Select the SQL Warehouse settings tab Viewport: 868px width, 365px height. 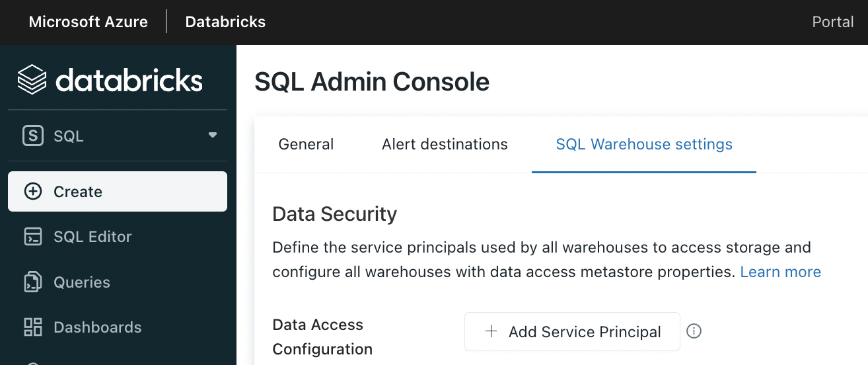[x=644, y=144]
